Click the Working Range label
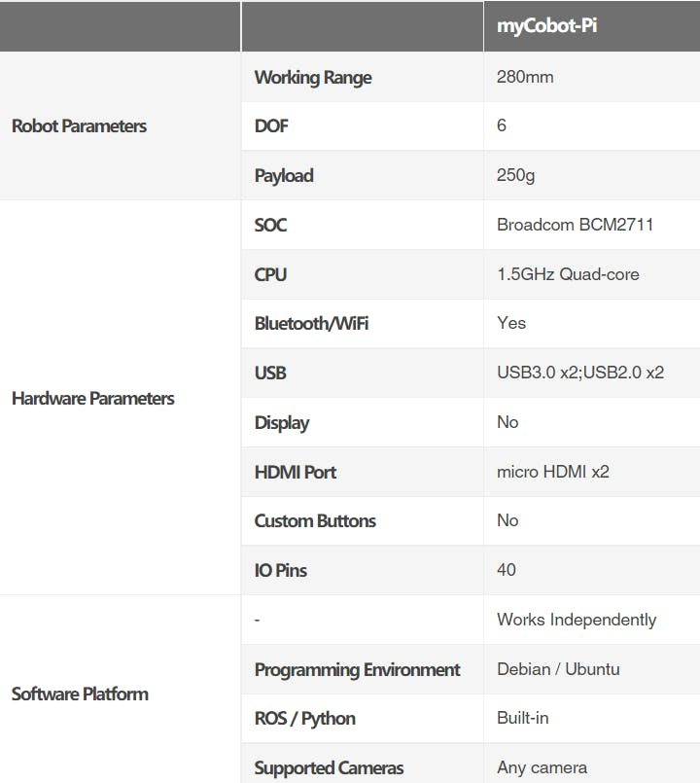700x783 pixels. pyautogui.click(x=312, y=78)
